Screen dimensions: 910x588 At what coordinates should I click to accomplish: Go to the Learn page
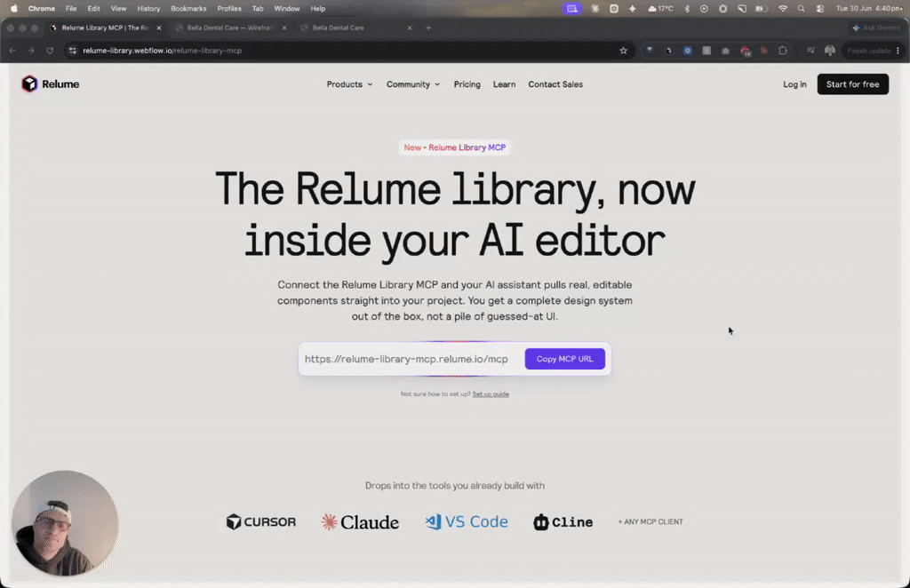(505, 84)
